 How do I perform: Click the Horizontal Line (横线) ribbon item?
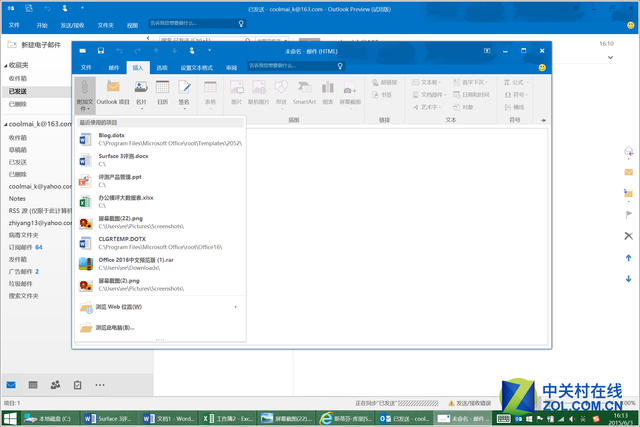click(x=514, y=107)
